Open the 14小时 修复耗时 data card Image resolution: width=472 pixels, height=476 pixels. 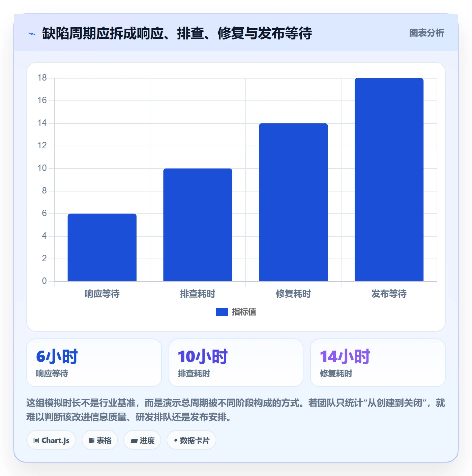(x=378, y=363)
